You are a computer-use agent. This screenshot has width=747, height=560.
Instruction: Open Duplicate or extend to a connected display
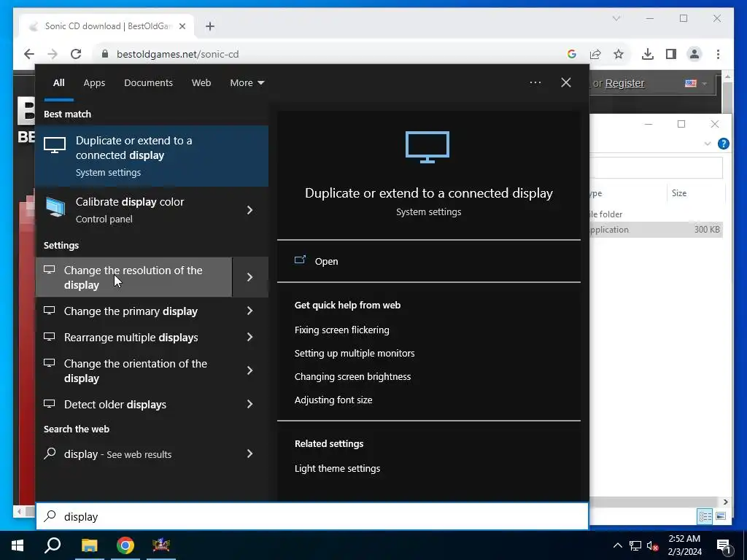[152, 156]
